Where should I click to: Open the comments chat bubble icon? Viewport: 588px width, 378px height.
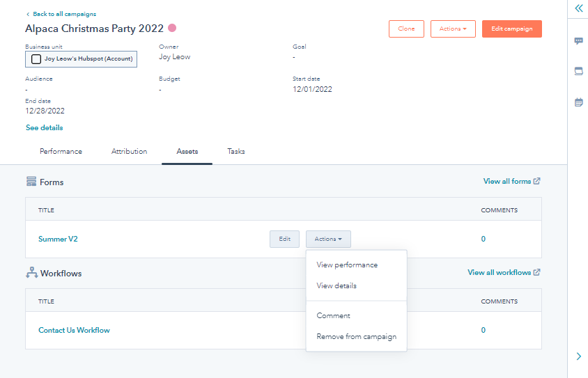click(x=579, y=41)
